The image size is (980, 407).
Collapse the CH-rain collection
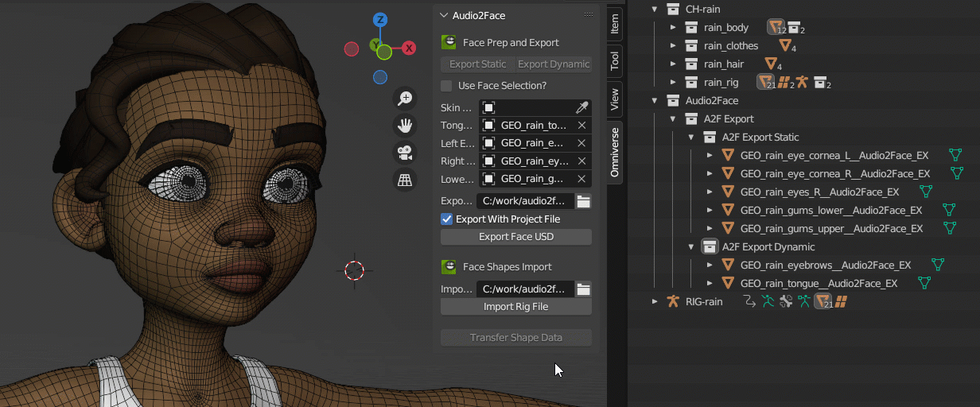[655, 10]
